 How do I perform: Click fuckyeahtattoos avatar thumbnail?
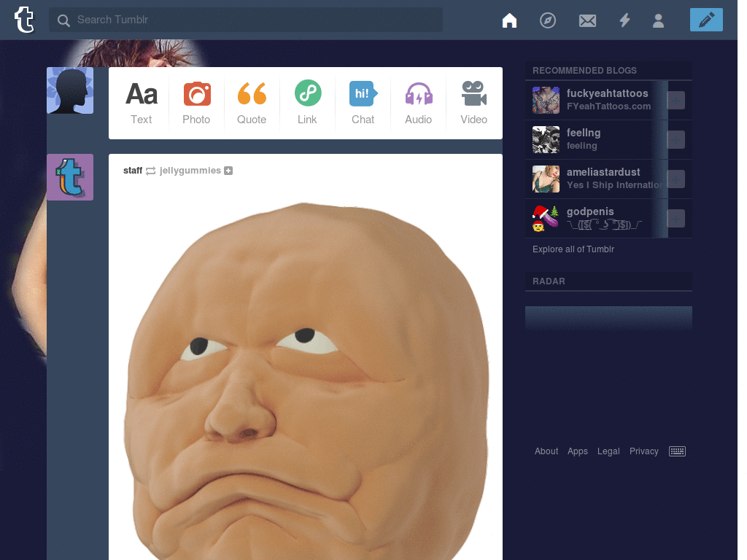click(x=546, y=100)
